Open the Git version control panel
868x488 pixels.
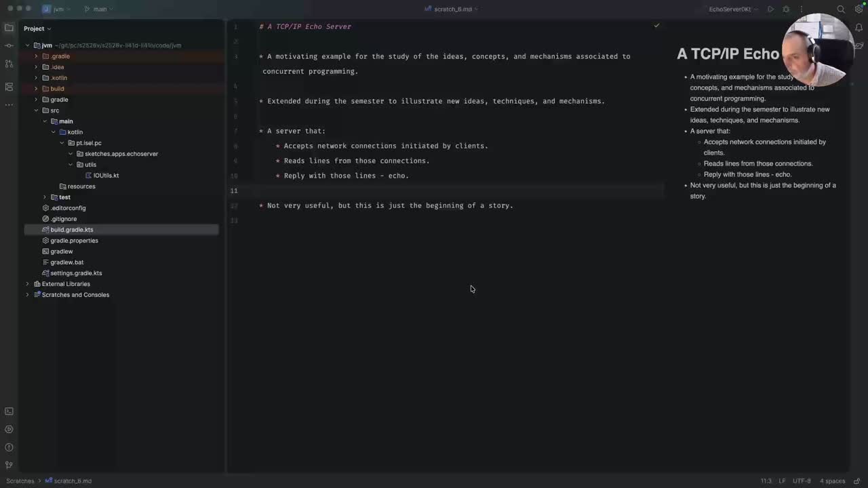9,465
